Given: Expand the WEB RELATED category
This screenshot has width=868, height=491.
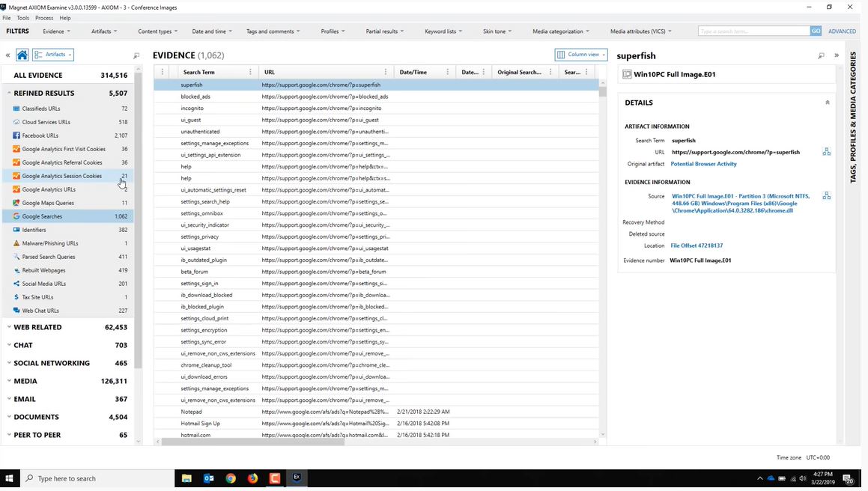Looking at the screenshot, I should pos(10,327).
